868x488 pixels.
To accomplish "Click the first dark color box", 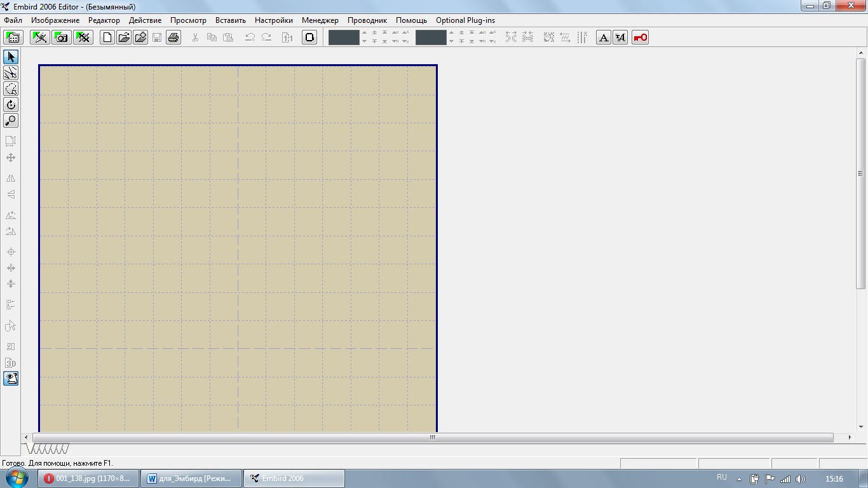I will click(344, 37).
